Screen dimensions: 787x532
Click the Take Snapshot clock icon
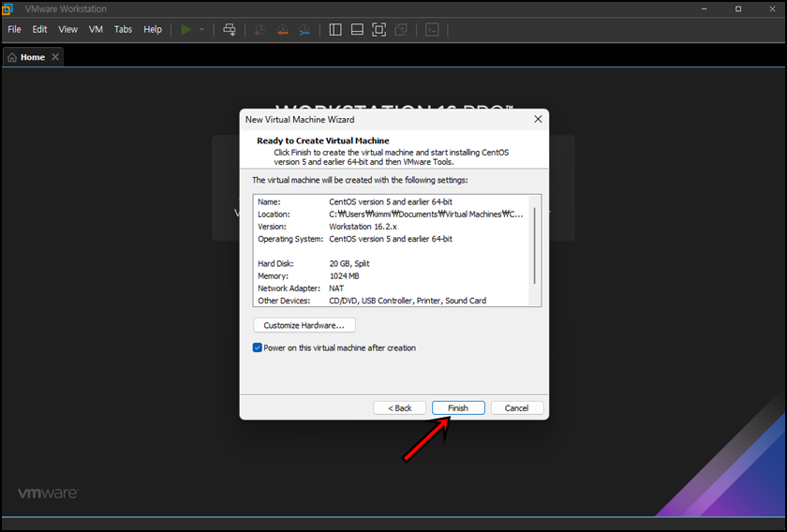pos(260,30)
